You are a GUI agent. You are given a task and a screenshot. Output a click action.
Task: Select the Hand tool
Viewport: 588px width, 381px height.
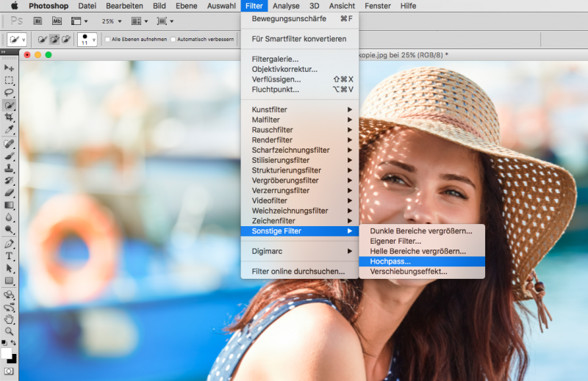pos(9,319)
